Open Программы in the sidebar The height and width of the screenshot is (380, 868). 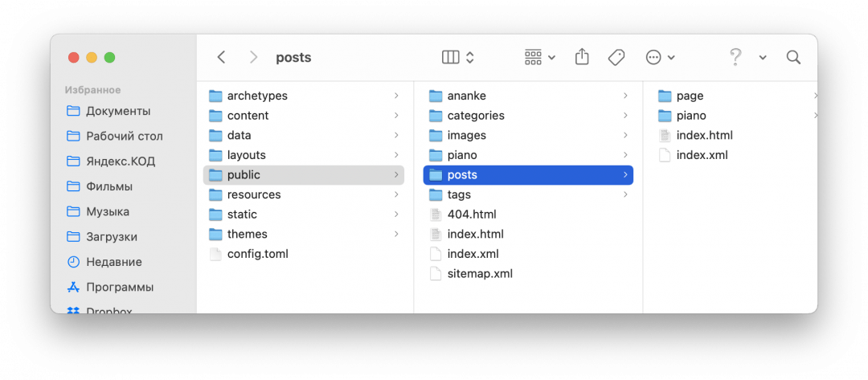coord(120,287)
